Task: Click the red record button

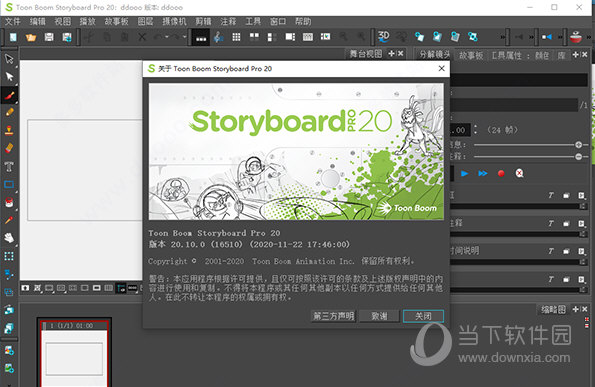Action: (x=501, y=173)
